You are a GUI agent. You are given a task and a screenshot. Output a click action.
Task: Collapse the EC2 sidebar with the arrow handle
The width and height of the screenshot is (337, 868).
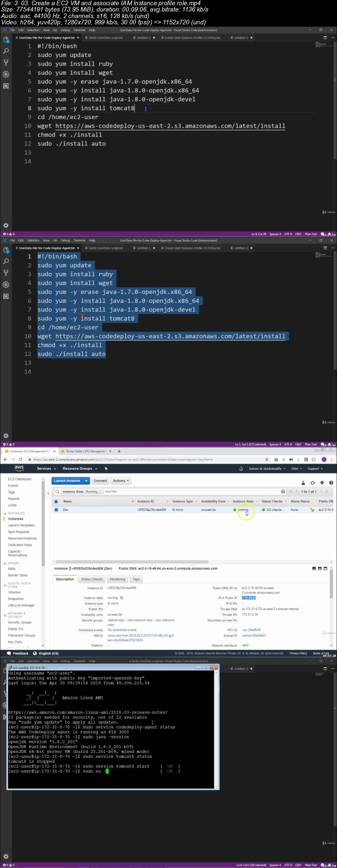click(48, 493)
